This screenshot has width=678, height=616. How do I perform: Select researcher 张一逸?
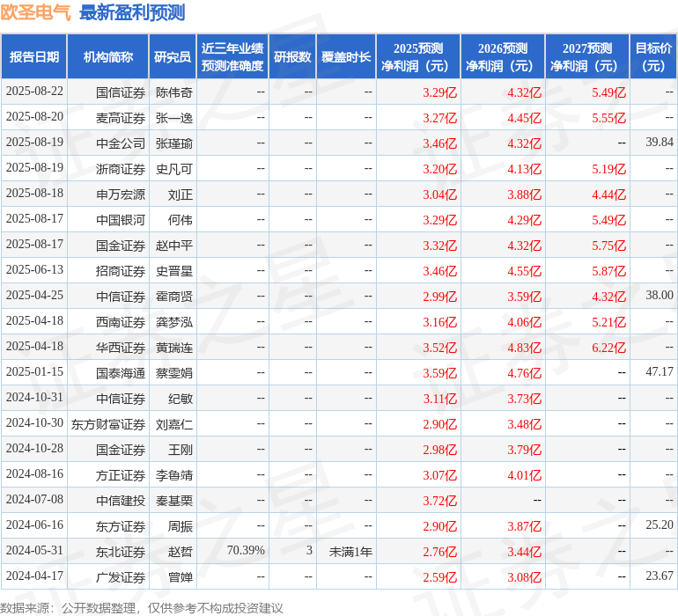click(x=174, y=118)
